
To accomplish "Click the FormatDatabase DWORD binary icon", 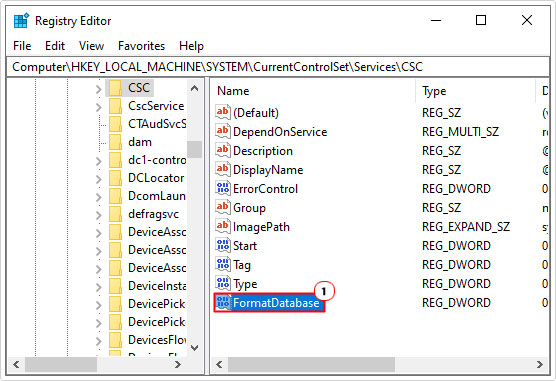I will click(223, 303).
